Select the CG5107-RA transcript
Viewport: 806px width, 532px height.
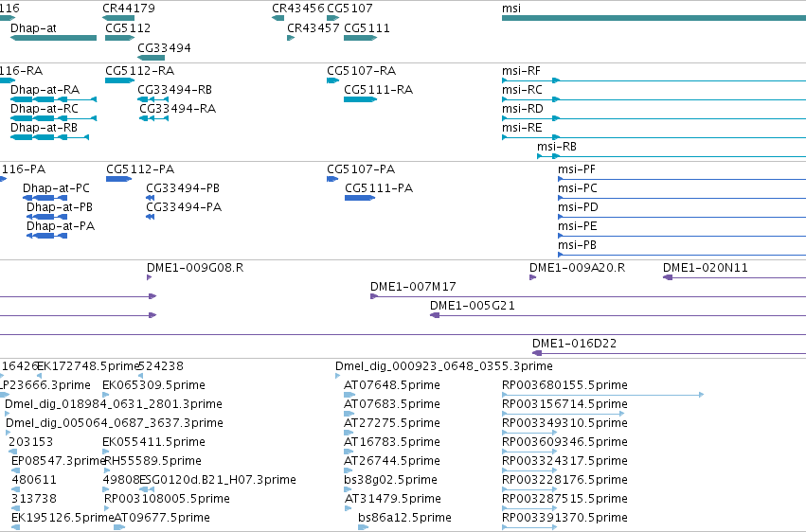click(x=333, y=80)
